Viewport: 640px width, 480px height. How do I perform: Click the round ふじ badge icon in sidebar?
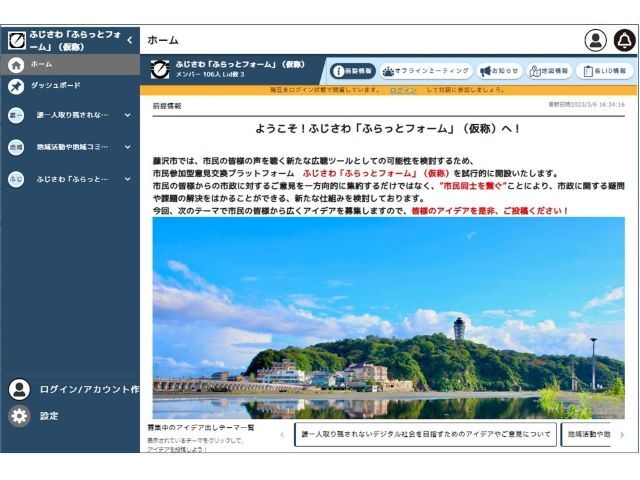tap(16, 179)
